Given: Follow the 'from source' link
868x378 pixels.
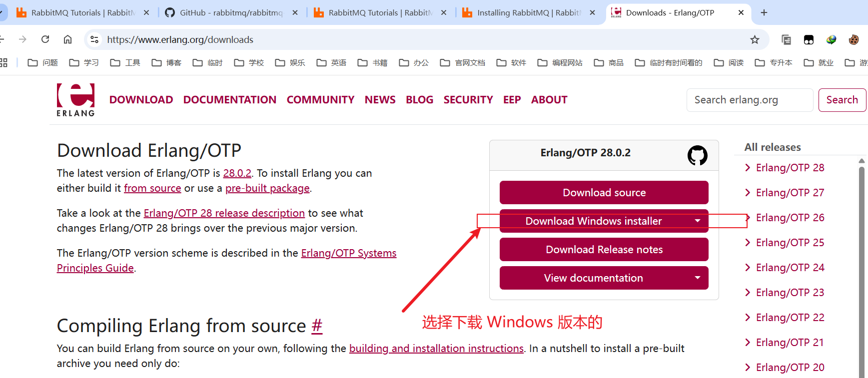Looking at the screenshot, I should click(x=152, y=188).
